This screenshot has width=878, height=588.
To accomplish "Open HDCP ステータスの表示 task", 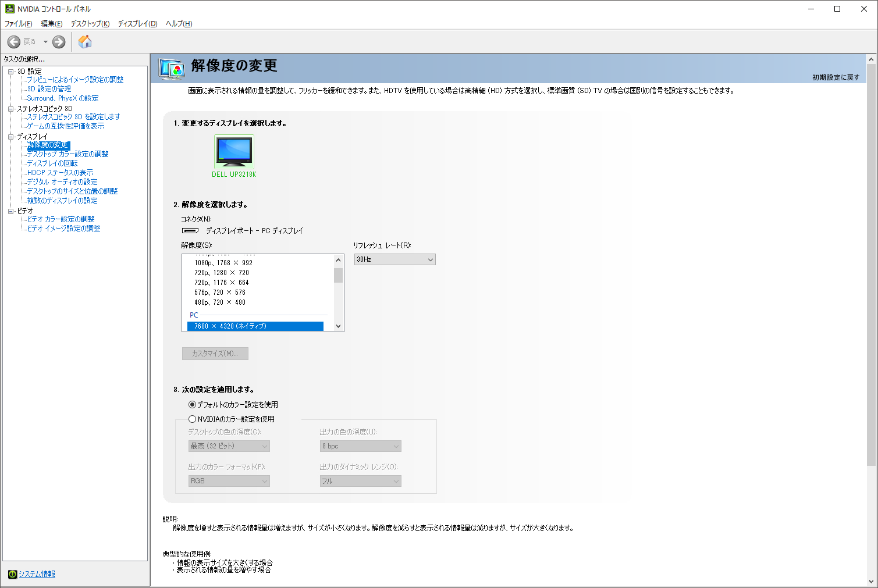I will click(60, 173).
